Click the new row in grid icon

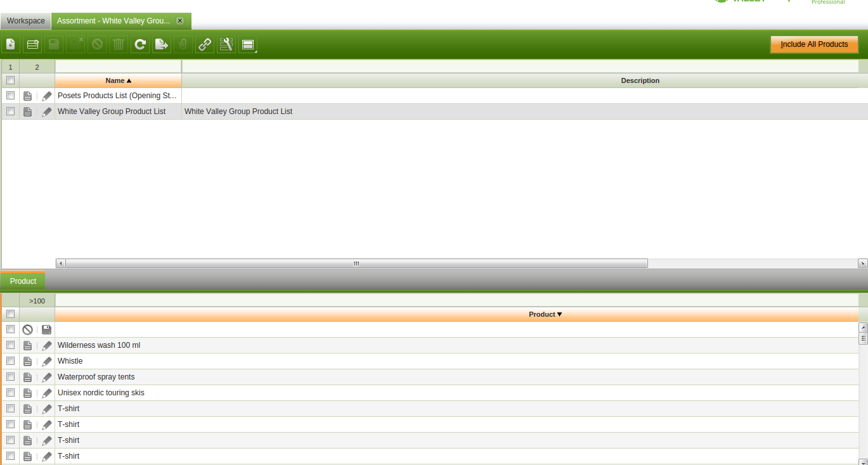[x=32, y=44]
